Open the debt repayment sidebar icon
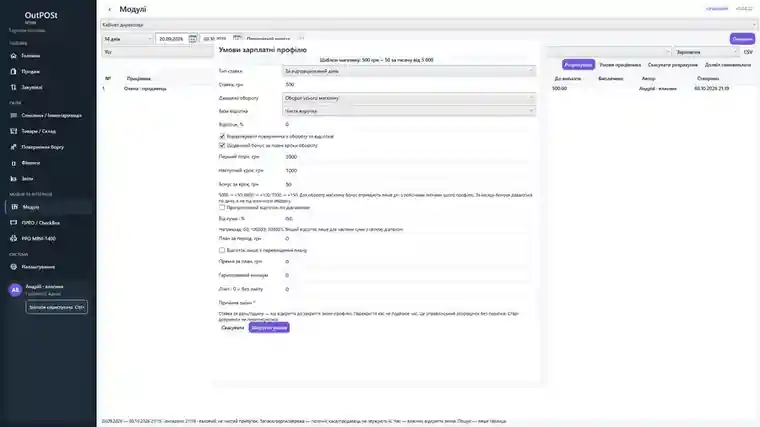 pyautogui.click(x=14, y=147)
